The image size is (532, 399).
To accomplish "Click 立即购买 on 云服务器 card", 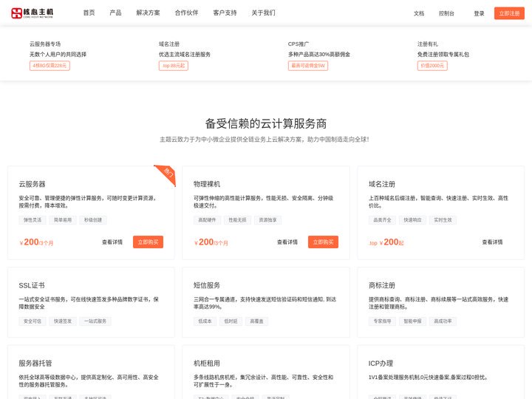I will click(148, 242).
